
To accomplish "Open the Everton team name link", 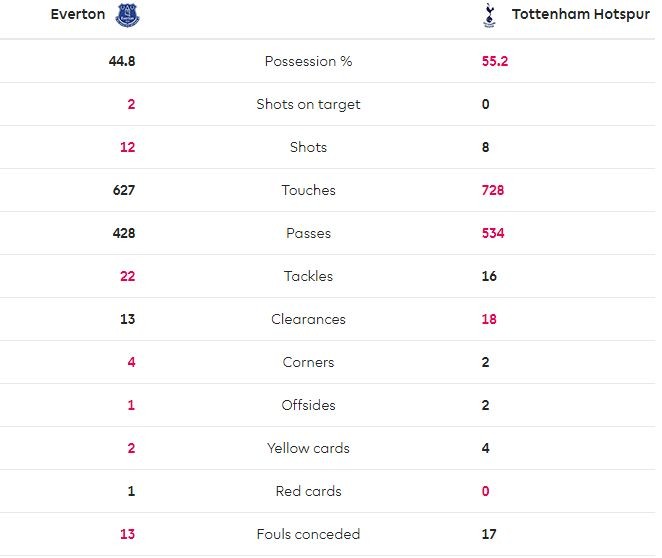I will click(78, 15).
